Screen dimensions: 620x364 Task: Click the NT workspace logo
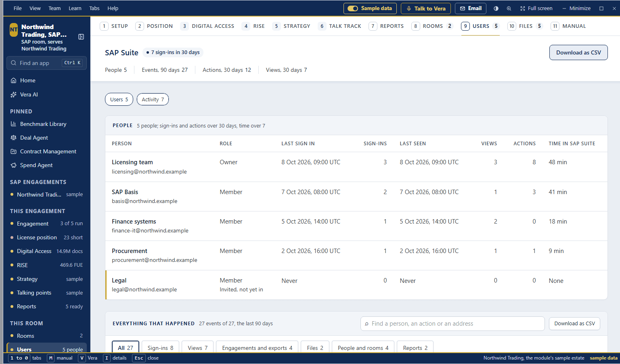pos(14,29)
